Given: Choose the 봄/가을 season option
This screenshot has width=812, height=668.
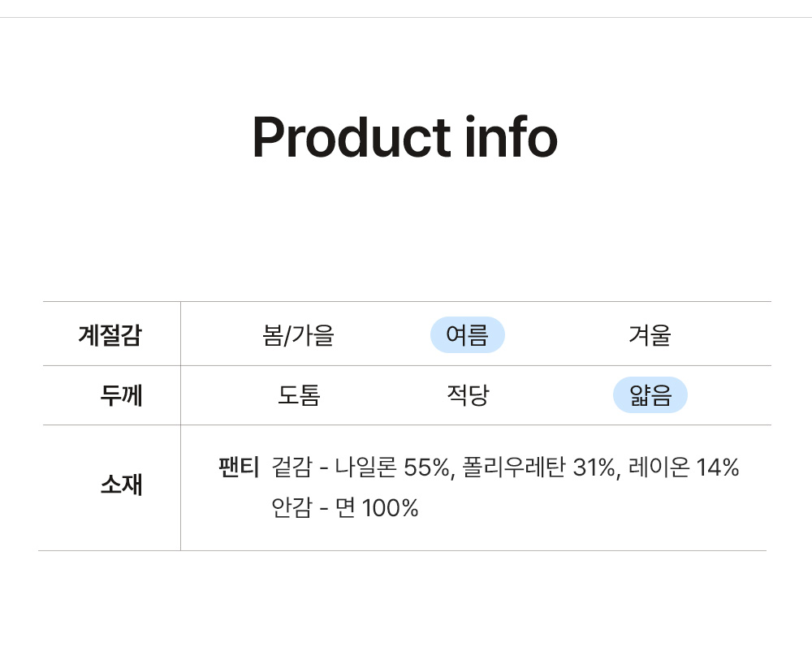Looking at the screenshot, I should click(298, 335).
